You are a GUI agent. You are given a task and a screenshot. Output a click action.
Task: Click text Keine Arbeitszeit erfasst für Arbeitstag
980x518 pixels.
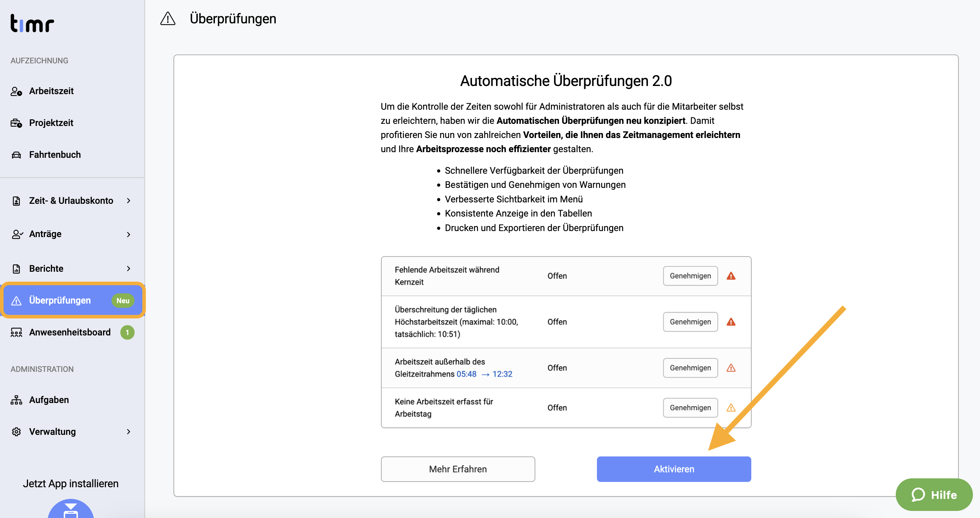(444, 408)
